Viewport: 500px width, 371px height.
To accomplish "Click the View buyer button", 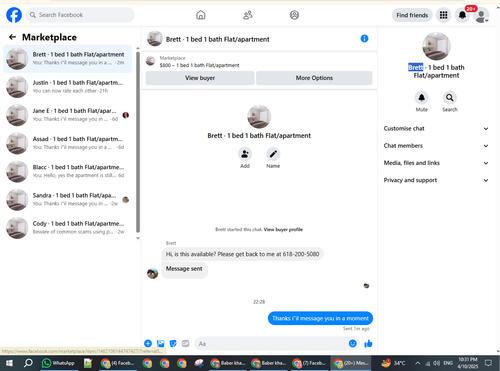I will pos(200,78).
